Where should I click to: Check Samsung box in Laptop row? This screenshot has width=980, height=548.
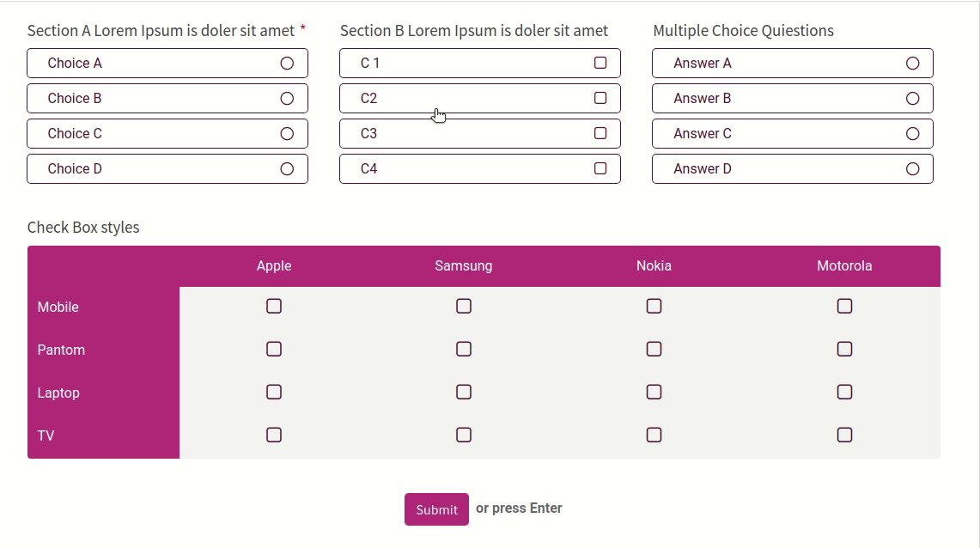[x=464, y=393]
